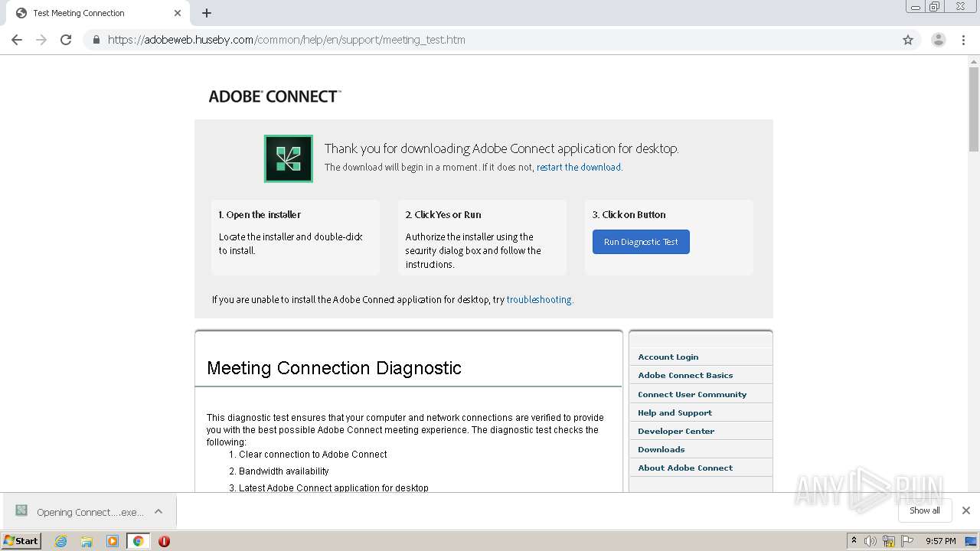Click the Windows Start button
Image resolution: width=980 pixels, height=551 pixels.
tap(21, 540)
